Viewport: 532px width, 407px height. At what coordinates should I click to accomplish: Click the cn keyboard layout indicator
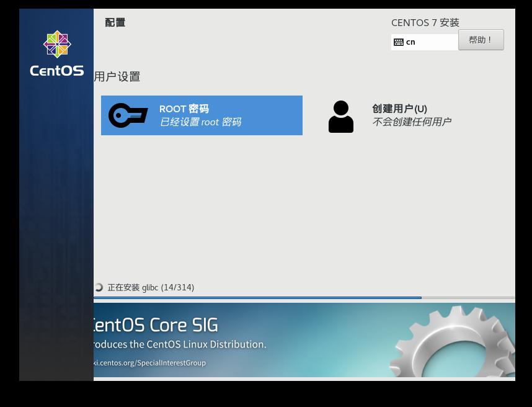[425, 42]
